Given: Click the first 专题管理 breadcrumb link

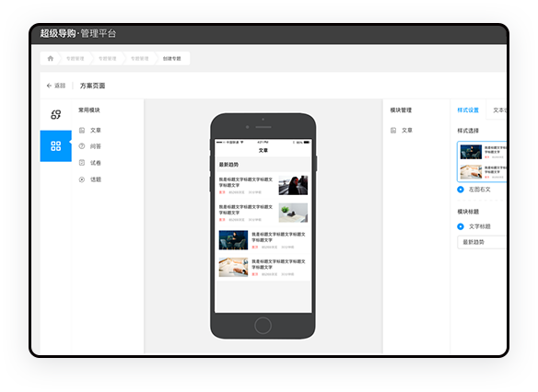Looking at the screenshot, I should pos(76,59).
